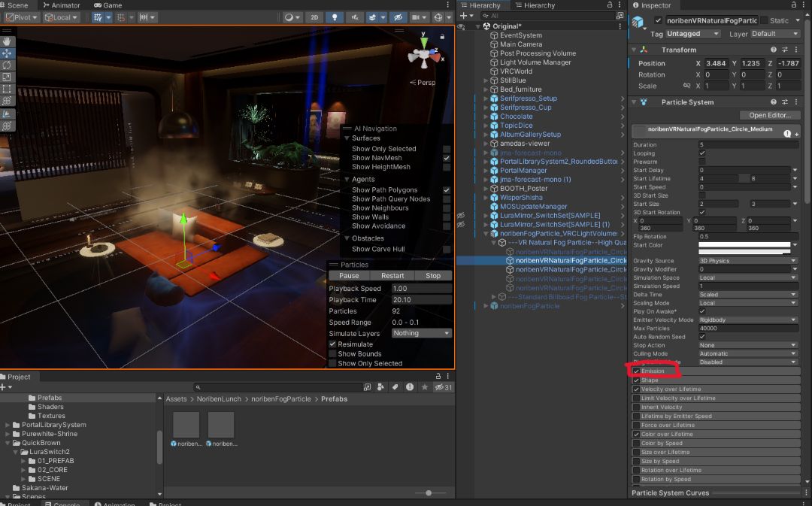This screenshot has width=812, height=506.
Task: Click the Open Editor button
Action: 769,115
